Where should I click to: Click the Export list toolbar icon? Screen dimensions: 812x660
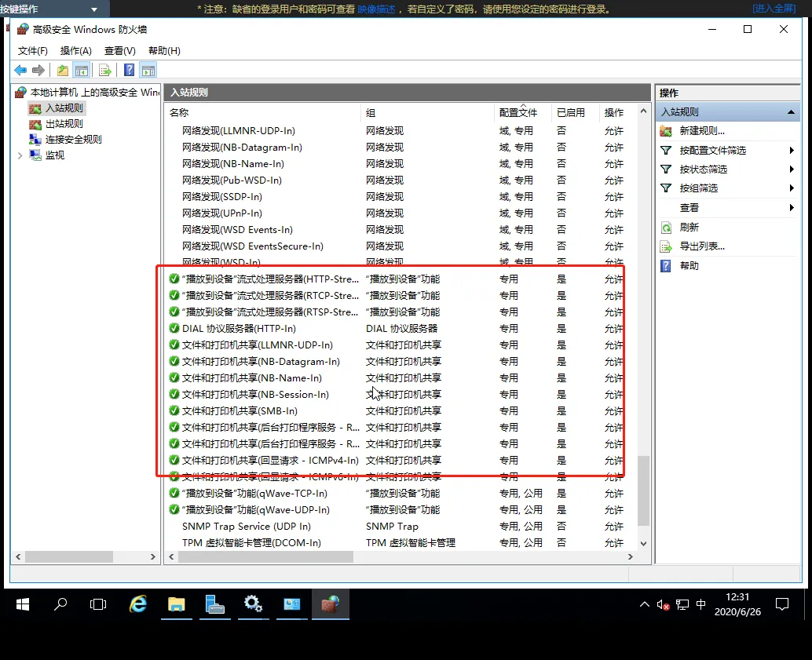click(x=104, y=71)
